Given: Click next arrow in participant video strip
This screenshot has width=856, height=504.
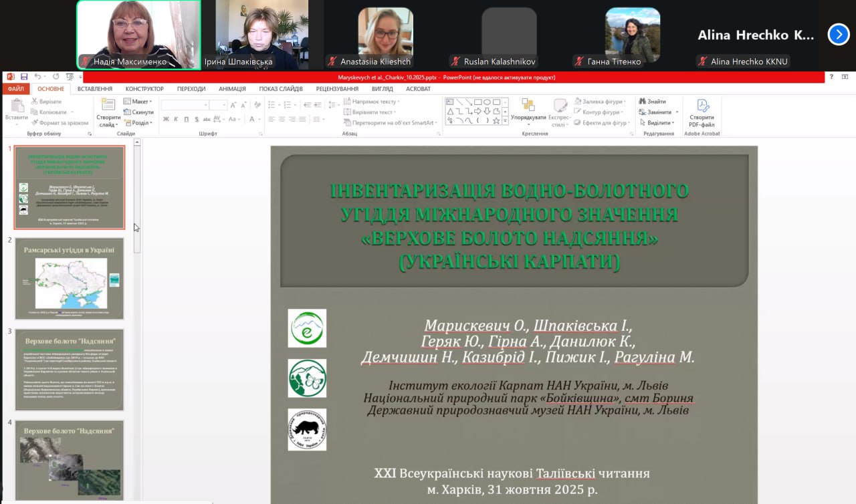Looking at the screenshot, I should [x=838, y=34].
